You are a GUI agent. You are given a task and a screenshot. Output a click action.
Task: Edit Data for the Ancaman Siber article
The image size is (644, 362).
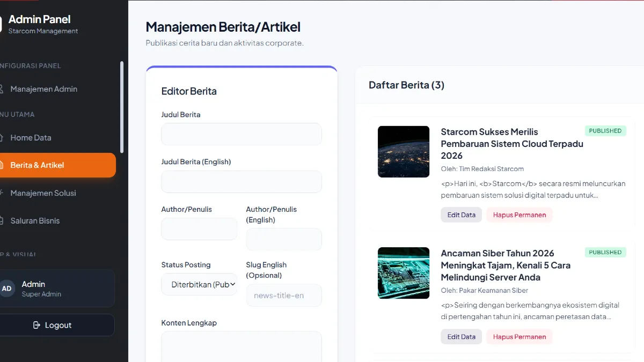click(462, 337)
